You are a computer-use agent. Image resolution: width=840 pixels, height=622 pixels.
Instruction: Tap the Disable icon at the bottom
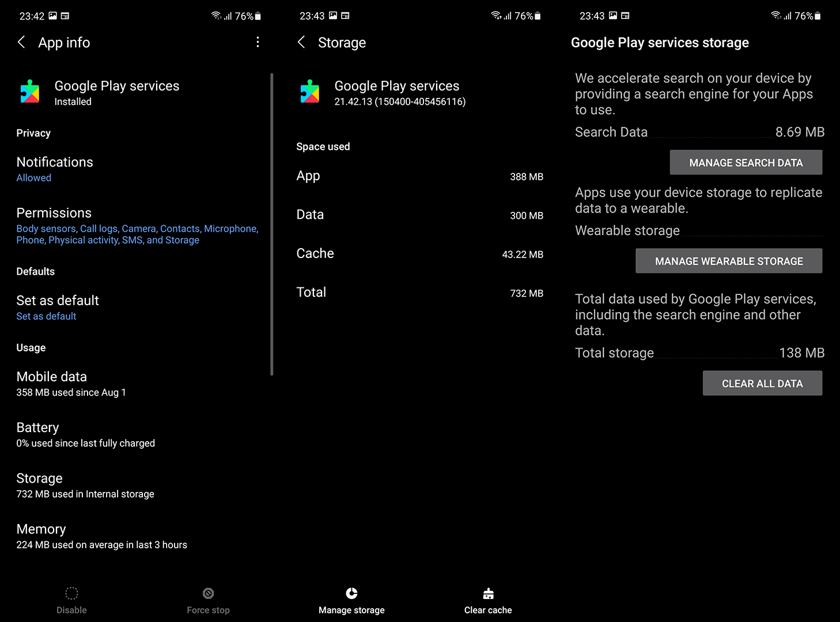(71, 593)
